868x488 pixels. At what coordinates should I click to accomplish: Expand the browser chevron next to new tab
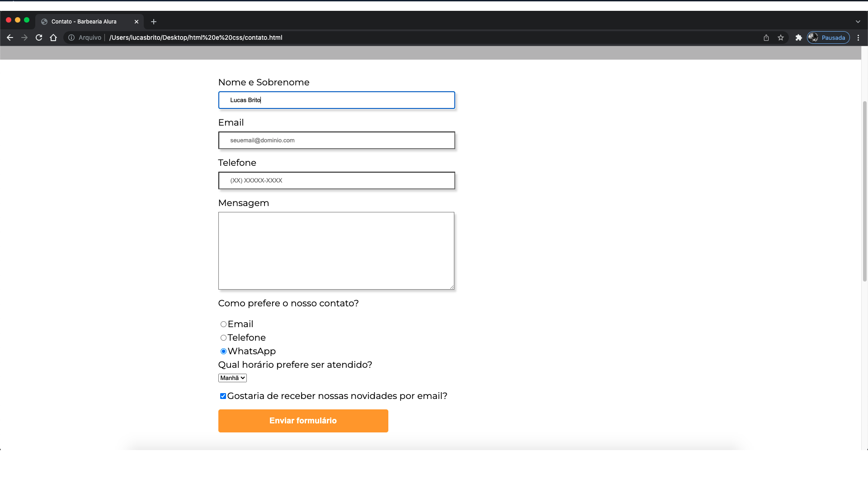tap(858, 21)
